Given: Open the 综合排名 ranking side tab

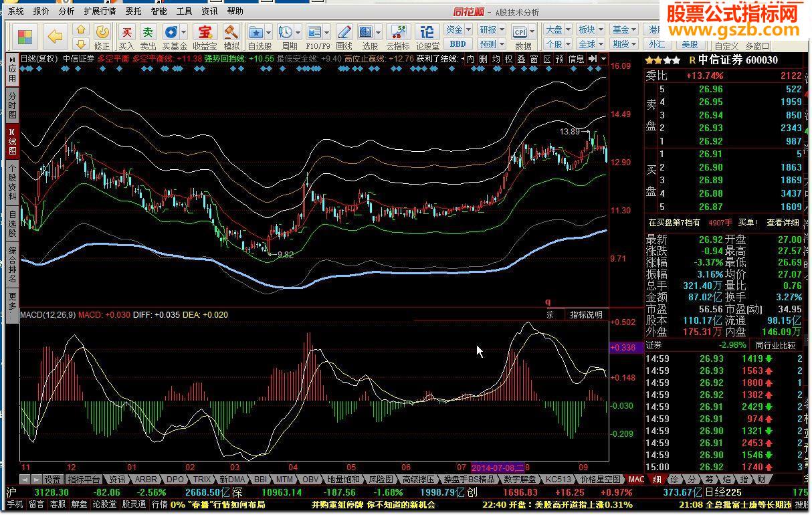Looking at the screenshot, I should (x=12, y=264).
